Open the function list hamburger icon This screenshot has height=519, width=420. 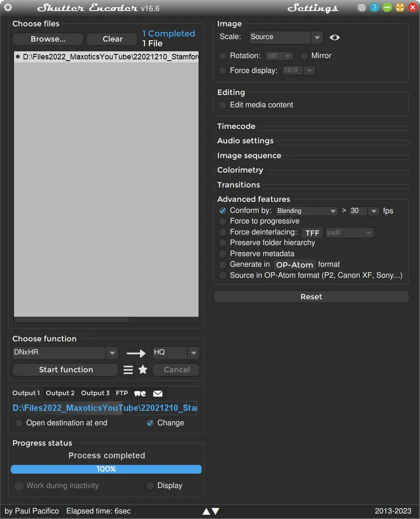click(x=128, y=370)
